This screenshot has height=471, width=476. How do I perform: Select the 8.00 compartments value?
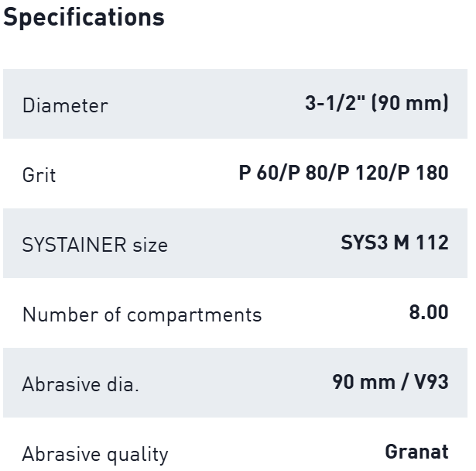(x=428, y=312)
